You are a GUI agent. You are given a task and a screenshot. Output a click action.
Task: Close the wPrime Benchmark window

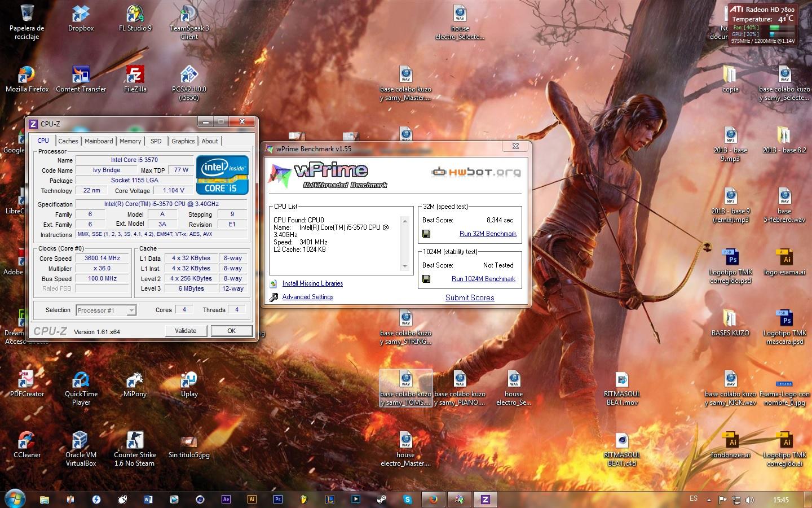pos(515,146)
